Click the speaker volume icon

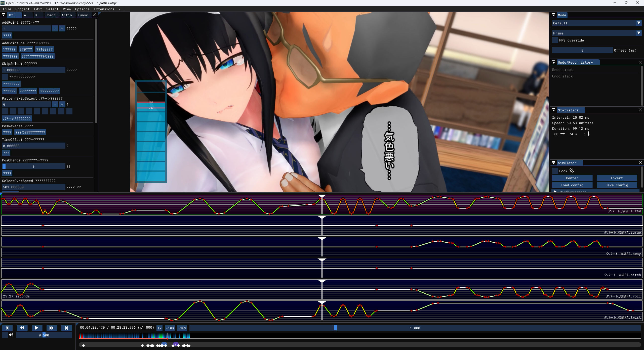[x=11, y=335]
